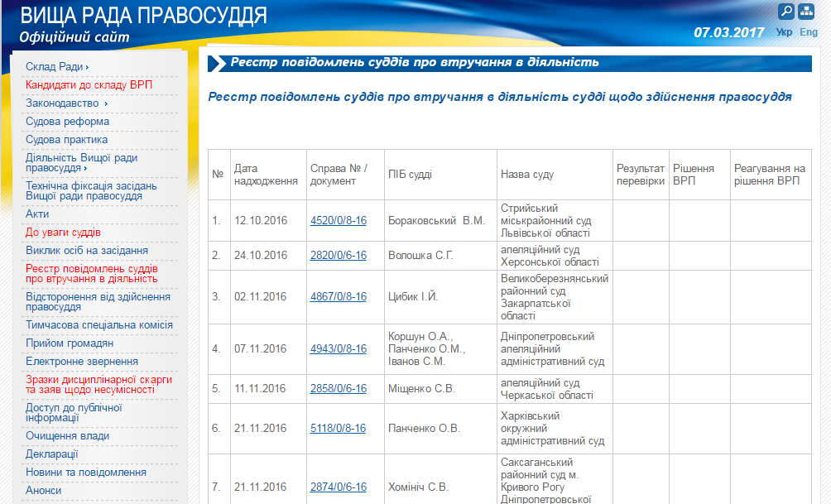Expand Діяльність Вищої ради правосуддя menu
Image resolution: width=831 pixels, height=504 pixels.
pos(81,162)
